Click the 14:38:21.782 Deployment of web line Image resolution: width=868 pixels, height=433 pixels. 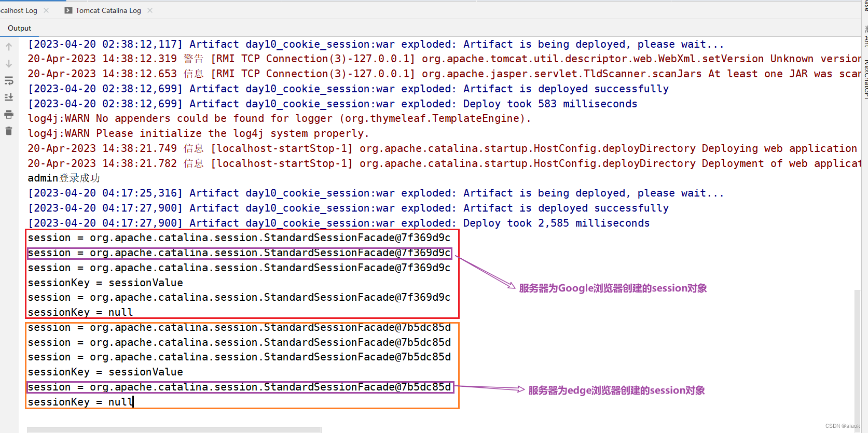[444, 164]
